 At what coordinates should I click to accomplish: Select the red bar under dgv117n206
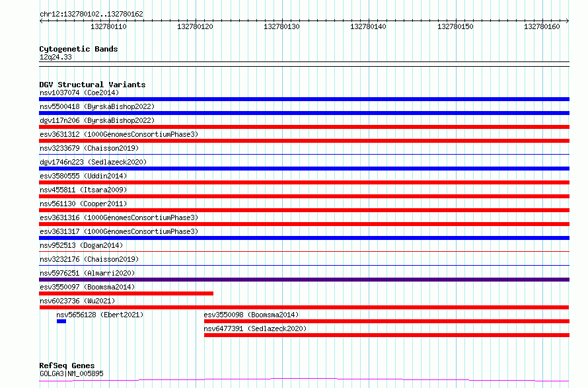point(304,127)
